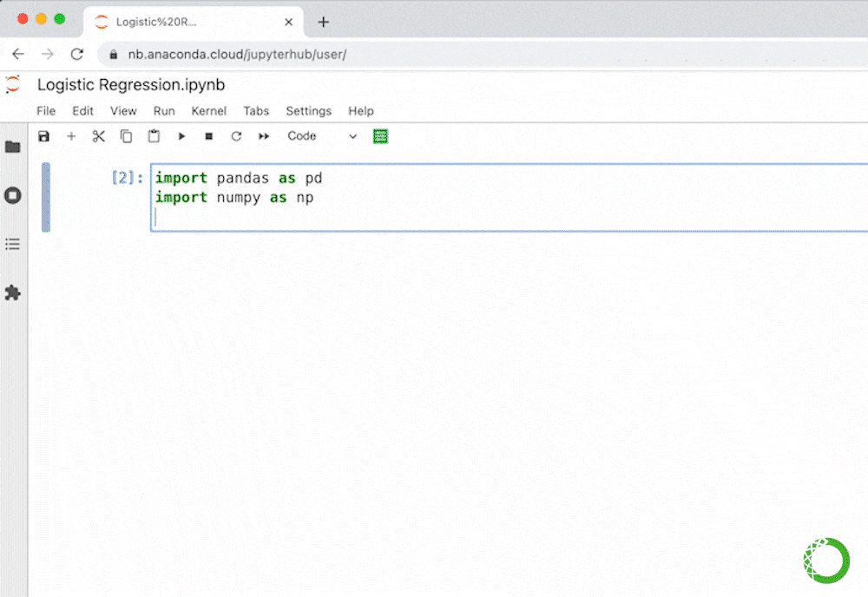Copy the selected cell
This screenshot has width=868, height=597.
click(x=126, y=136)
